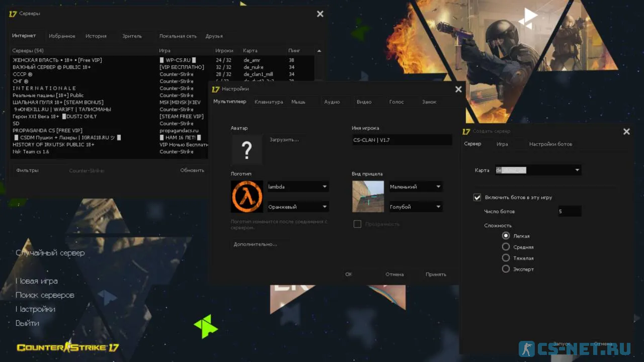Image resolution: width=644 pixels, height=362 pixels.
Task: Click the Загрузить... avatar button
Action: [284, 140]
